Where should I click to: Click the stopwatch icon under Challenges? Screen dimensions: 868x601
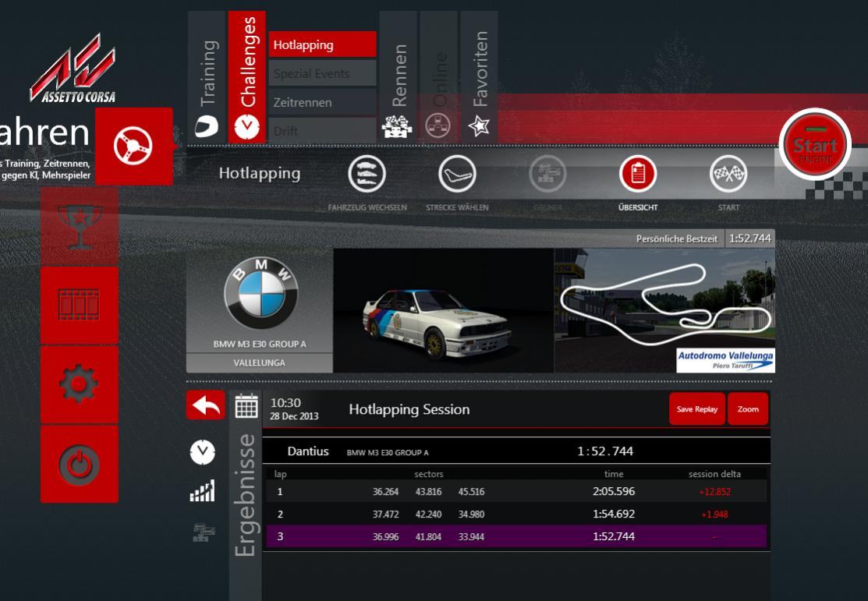coord(247,127)
